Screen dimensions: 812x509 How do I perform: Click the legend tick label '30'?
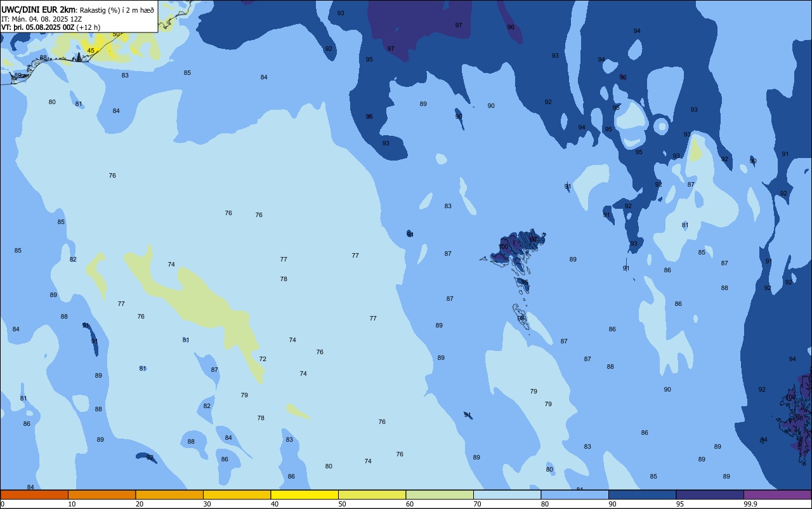207,504
